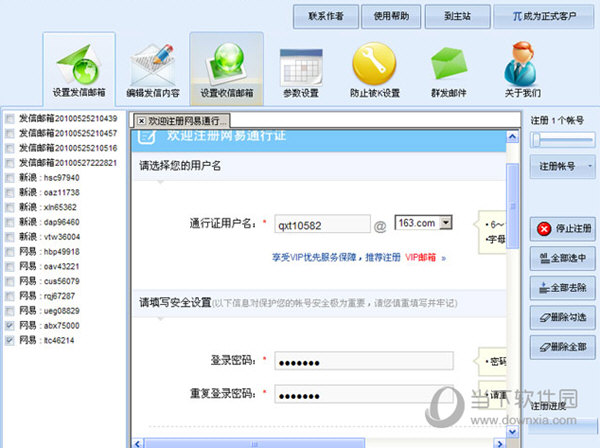600x448 pixels.
Task: Click 成为正式客户 button
Action: click(x=544, y=16)
